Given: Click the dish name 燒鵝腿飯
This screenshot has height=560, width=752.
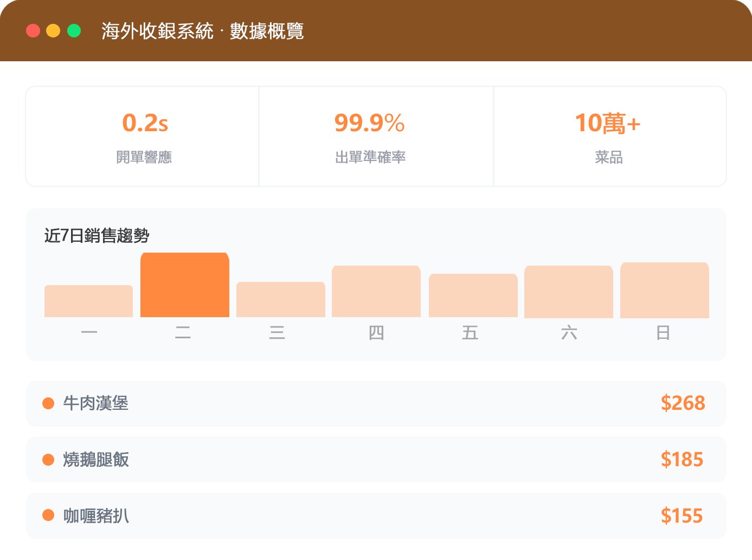Looking at the screenshot, I should pos(96,460).
